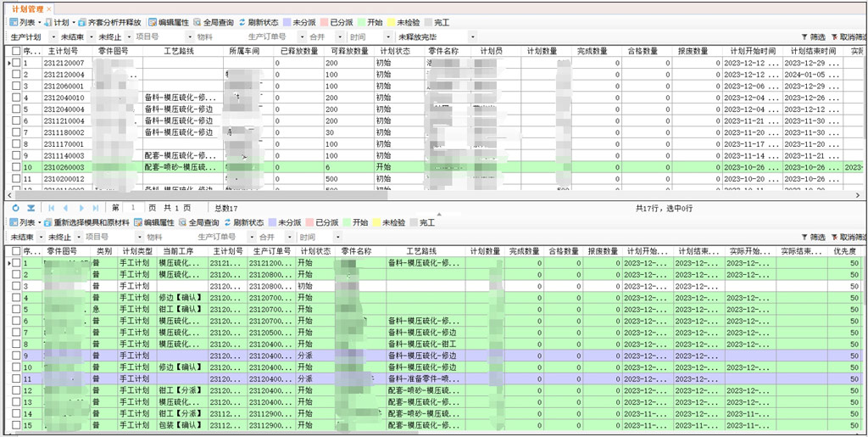Click 重新选择模具和原材料 in the lower toolbar
The width and height of the screenshot is (868, 437).
(x=86, y=222)
